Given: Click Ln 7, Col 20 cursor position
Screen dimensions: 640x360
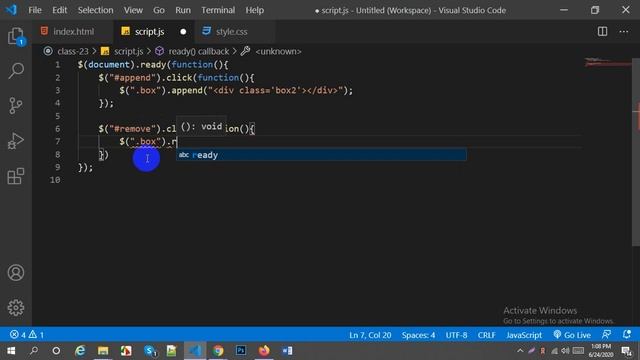Looking at the screenshot, I should coord(370,335).
